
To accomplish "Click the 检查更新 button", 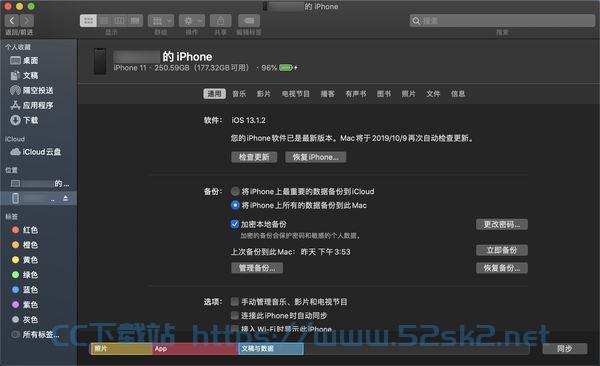I will pos(254,157).
